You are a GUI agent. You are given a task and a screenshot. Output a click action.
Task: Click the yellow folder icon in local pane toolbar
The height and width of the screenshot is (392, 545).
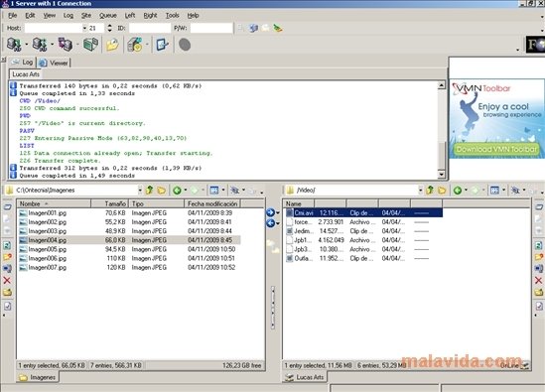(x=161, y=191)
